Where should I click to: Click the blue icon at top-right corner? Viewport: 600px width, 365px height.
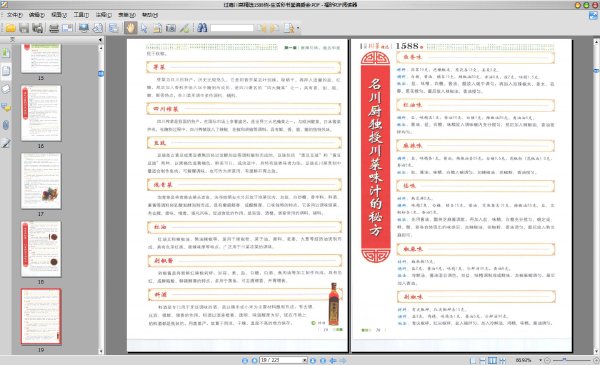coord(593,15)
